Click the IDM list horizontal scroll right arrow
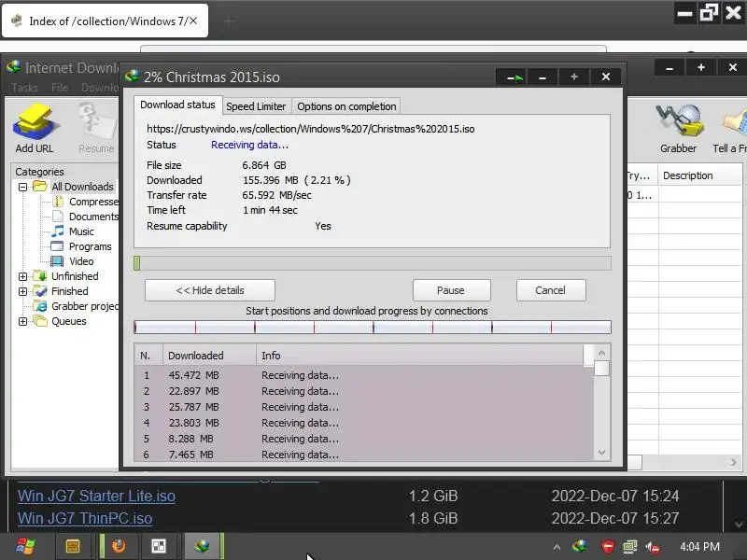This screenshot has height=560, width=747. click(734, 462)
